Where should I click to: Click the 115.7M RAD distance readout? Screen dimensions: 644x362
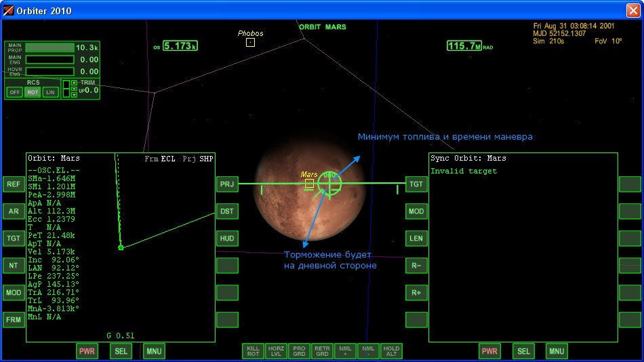pyautogui.click(x=464, y=45)
